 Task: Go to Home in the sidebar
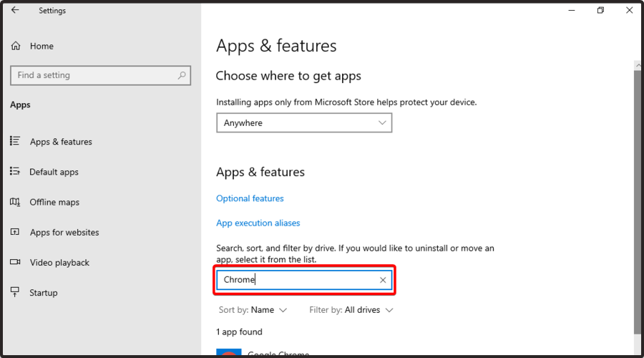click(x=42, y=46)
